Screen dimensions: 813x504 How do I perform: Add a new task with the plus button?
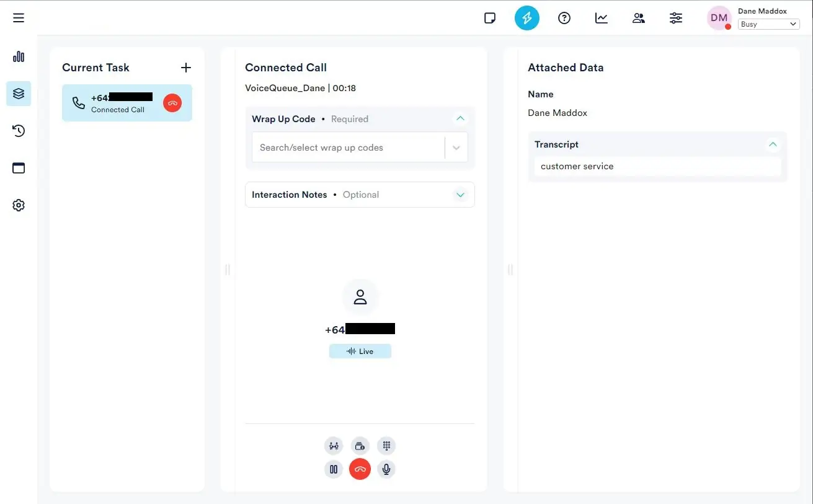click(185, 68)
